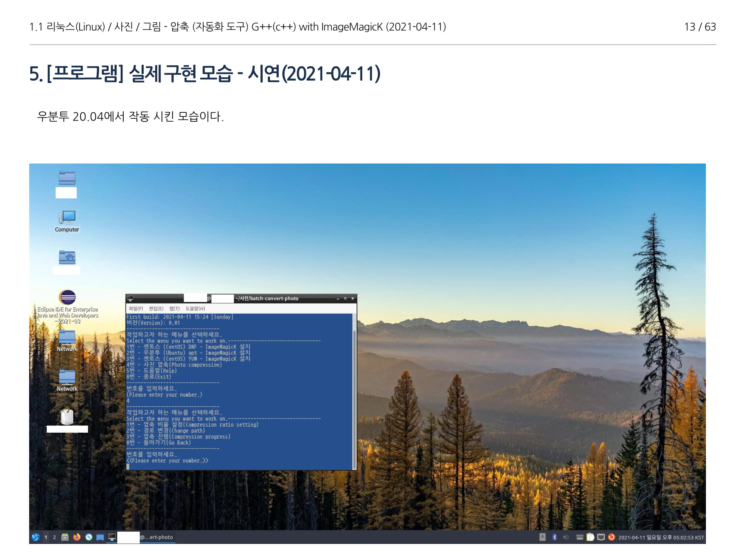Viewport: 747px width, 560px height.
Task: Select the Computer desktop icon
Action: click(x=67, y=218)
